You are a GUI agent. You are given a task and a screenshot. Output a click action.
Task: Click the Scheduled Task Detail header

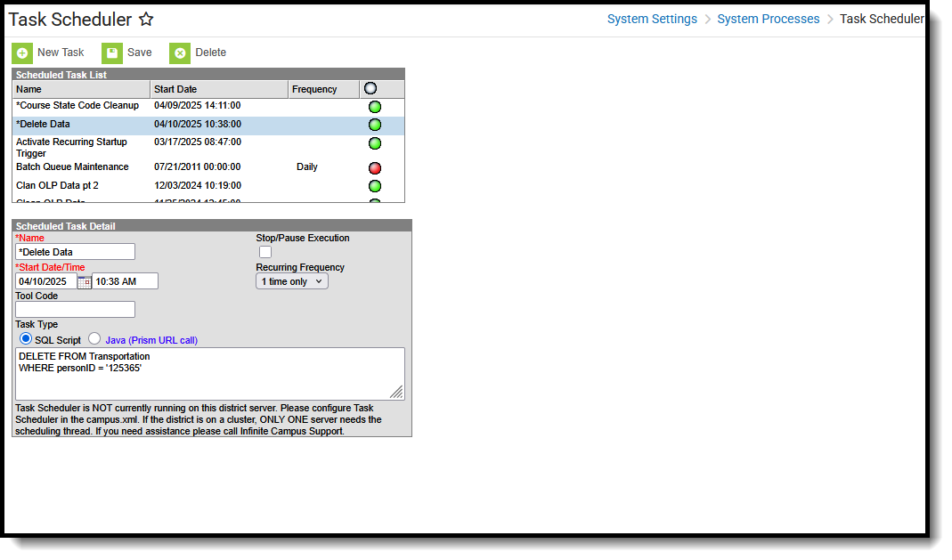click(212, 226)
